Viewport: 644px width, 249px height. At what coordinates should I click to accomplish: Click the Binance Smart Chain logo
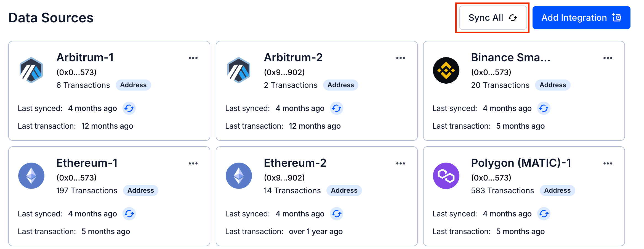[x=446, y=70]
